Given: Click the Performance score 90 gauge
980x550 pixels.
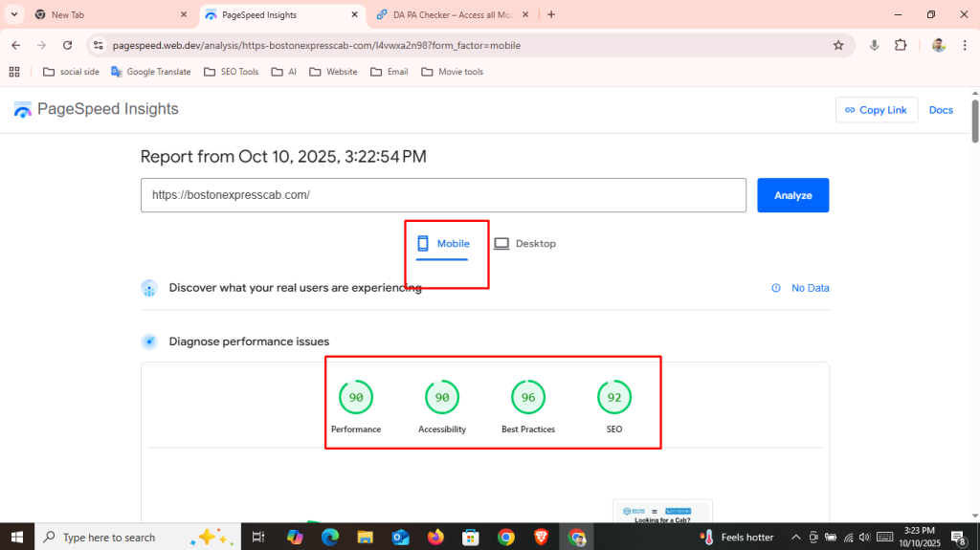Looking at the screenshot, I should tap(356, 397).
